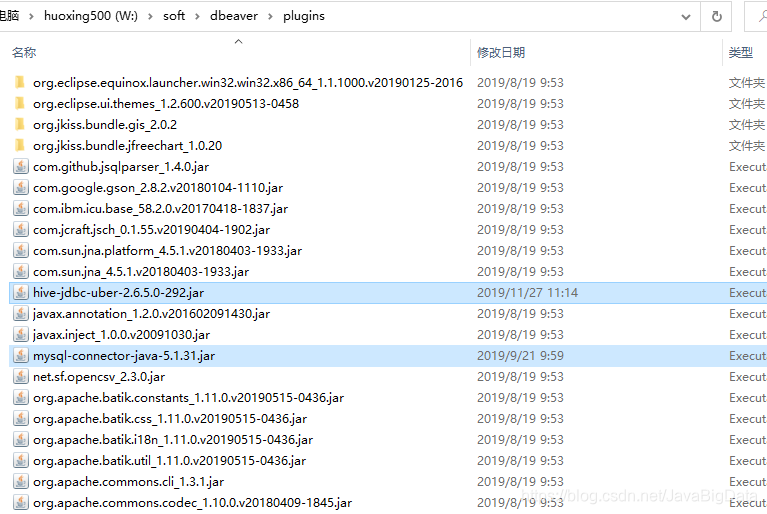Select file com.jcraft.jsch_0.1.55.v20190404-1902.jar
767x514 pixels.
click(x=152, y=230)
